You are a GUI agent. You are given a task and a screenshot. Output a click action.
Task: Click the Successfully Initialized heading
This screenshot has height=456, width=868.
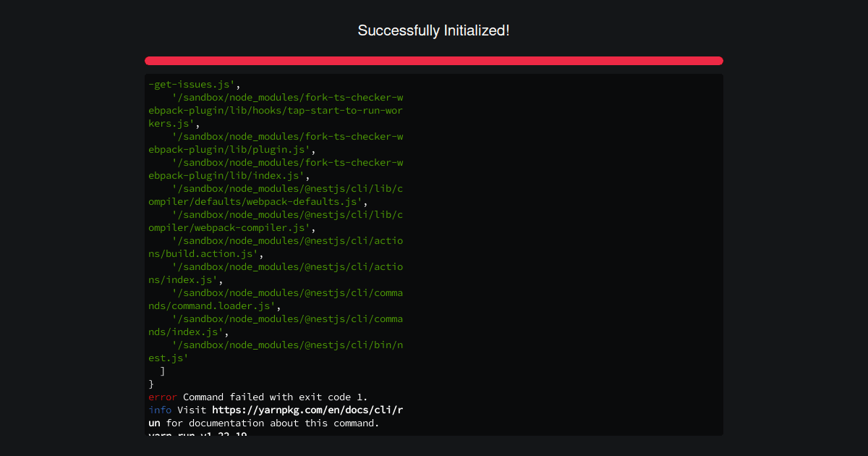(433, 30)
